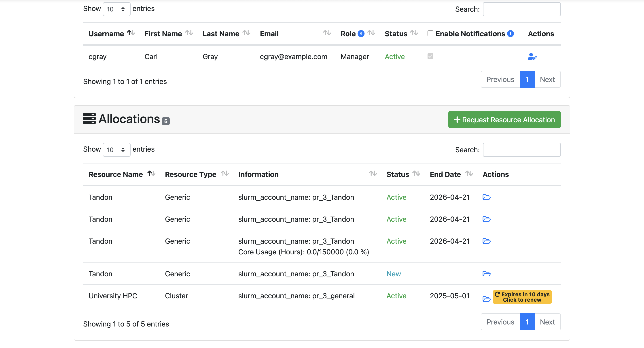Click Request Resource Allocation button
The image size is (644, 348).
point(504,120)
